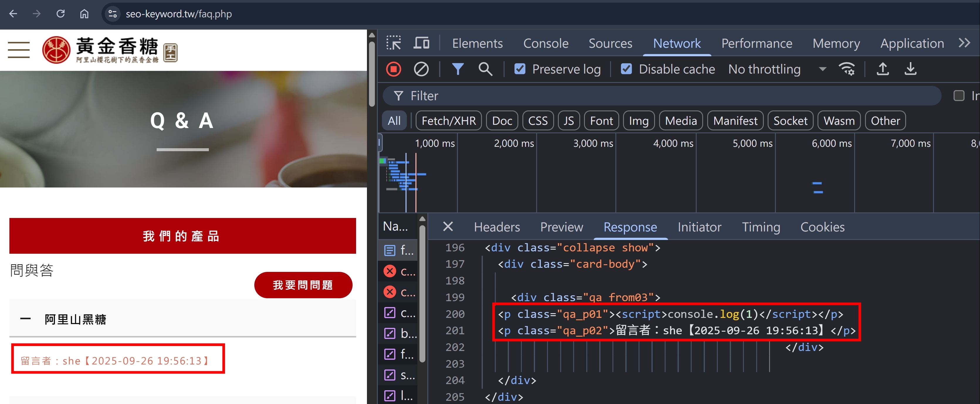The width and height of the screenshot is (980, 404).
Task: Export HAR file with download icon
Action: pos(910,69)
